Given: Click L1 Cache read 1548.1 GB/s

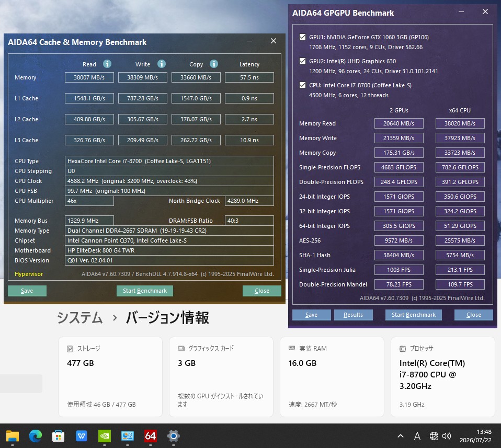Looking at the screenshot, I should pyautogui.click(x=89, y=98).
